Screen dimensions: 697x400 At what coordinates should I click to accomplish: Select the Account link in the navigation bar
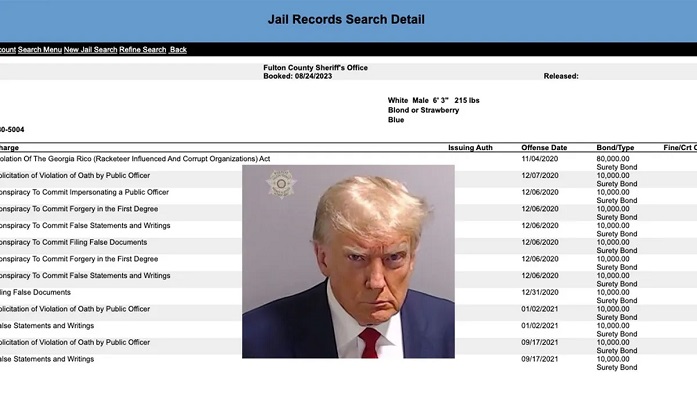tap(7, 49)
